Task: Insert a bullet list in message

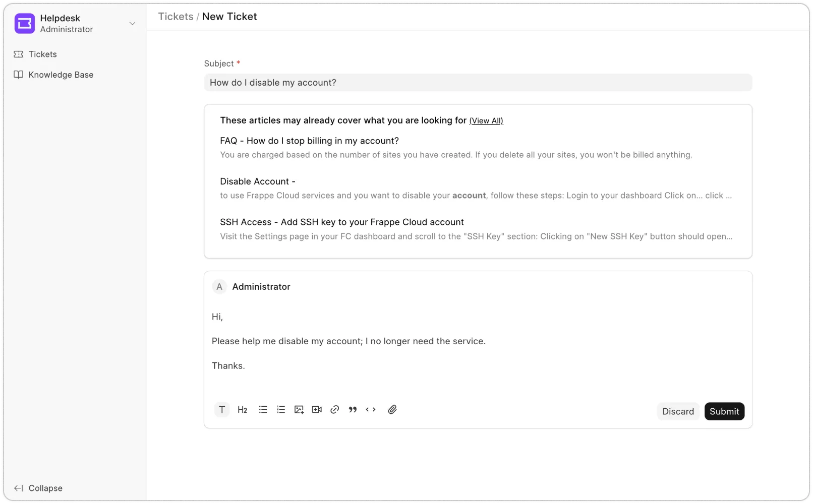Action: (x=263, y=410)
